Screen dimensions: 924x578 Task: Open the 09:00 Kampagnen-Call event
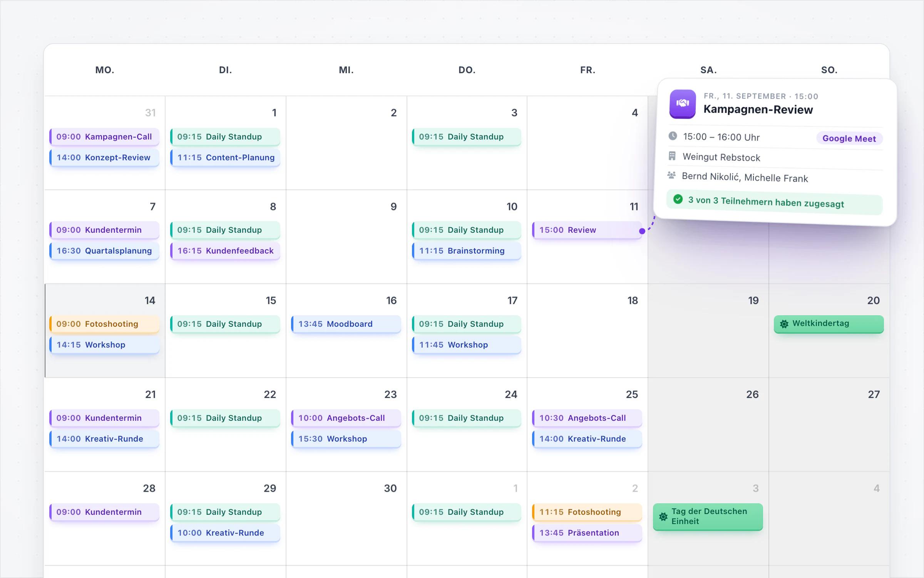104,137
